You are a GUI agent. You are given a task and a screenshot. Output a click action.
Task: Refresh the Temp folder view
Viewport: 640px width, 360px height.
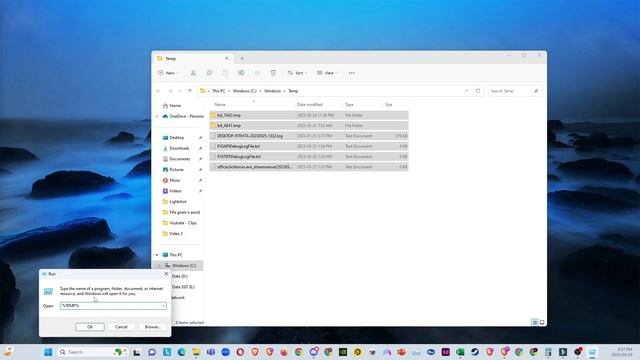coord(478,91)
